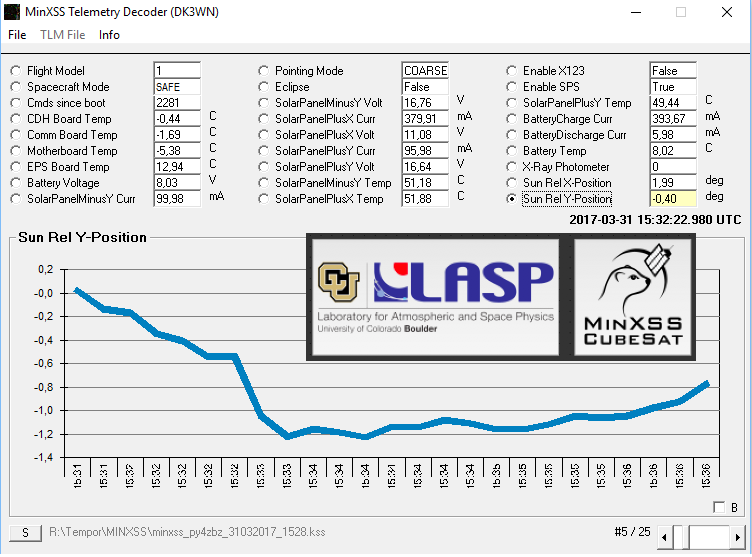Open the TLM File menu

(62, 35)
